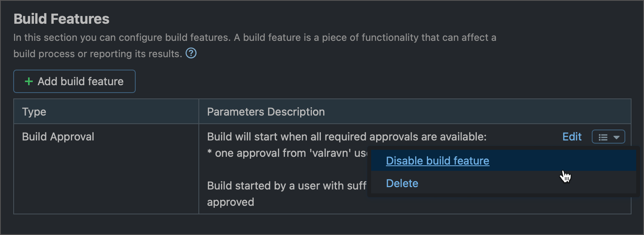Click the Type column header
The width and height of the screenshot is (644, 235).
[x=34, y=112]
